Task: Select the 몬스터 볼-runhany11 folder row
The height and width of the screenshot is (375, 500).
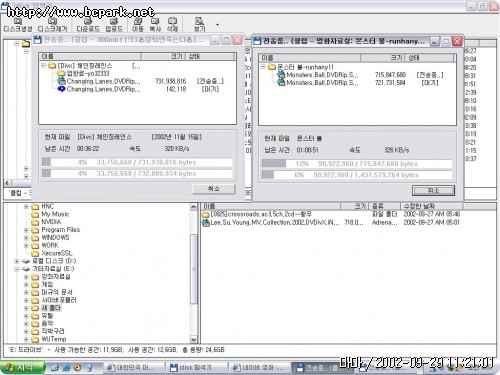Action: 301,67
